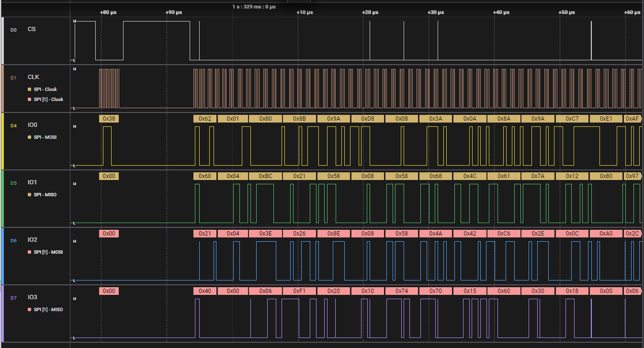Screen dimensions: 644x348
Task: Click the yellow color strip of IO0
Action: (2, 141)
